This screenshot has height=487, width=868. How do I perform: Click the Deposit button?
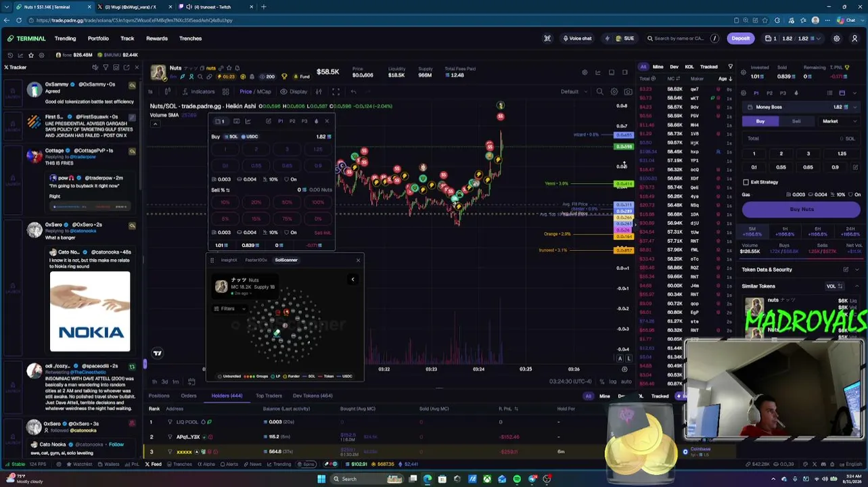click(740, 39)
